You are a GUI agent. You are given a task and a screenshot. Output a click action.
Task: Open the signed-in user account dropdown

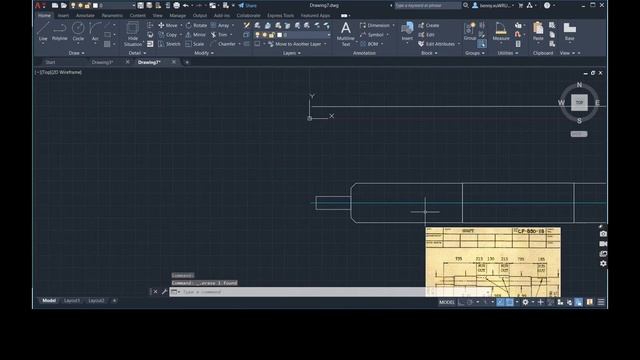click(x=492, y=5)
